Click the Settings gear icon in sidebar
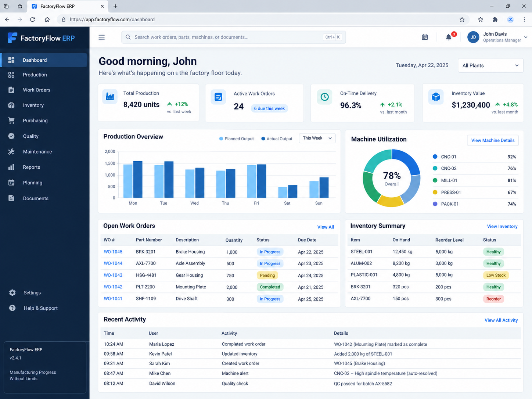The image size is (532, 399). click(x=12, y=293)
